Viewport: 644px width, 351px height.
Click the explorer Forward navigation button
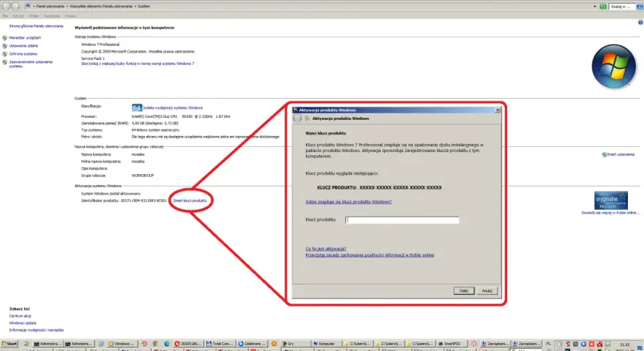(15, 6)
